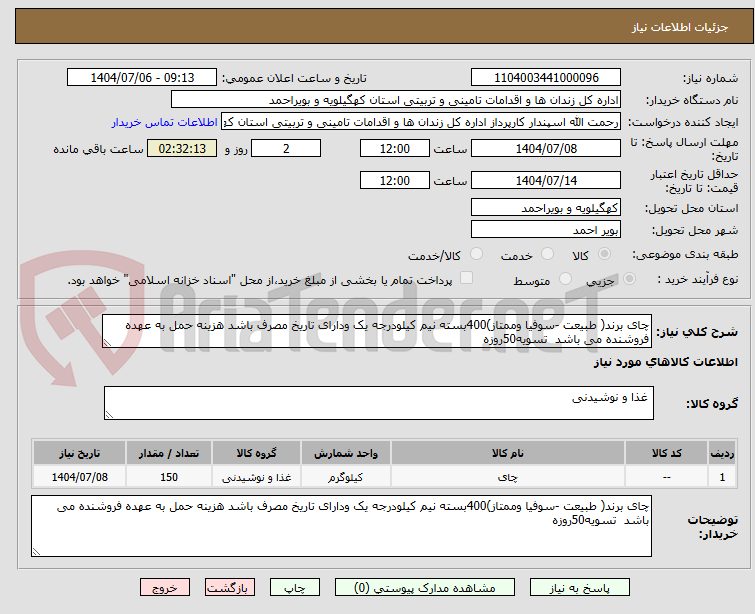755x614 pixels.
Task: Click the table date cell 1404/07/08
Action: pos(79,477)
